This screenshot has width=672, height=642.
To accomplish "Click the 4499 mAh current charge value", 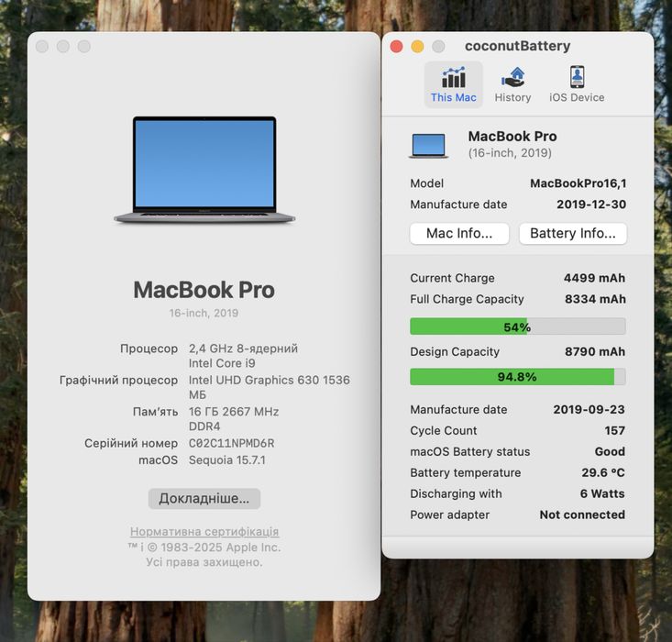I will (594, 278).
